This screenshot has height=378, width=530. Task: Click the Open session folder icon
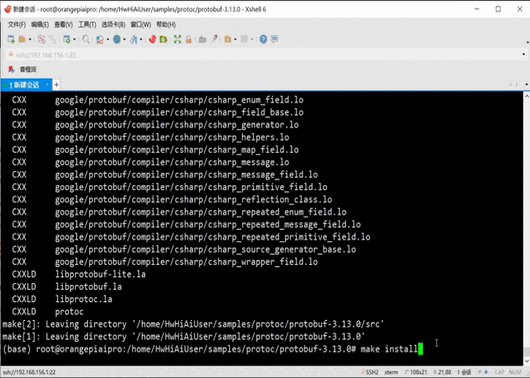(x=22, y=40)
